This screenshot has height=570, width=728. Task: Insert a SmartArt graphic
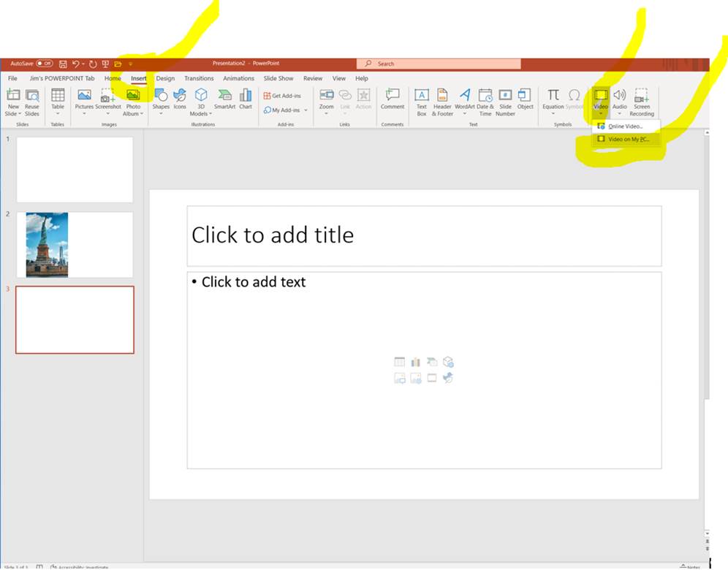click(x=224, y=101)
